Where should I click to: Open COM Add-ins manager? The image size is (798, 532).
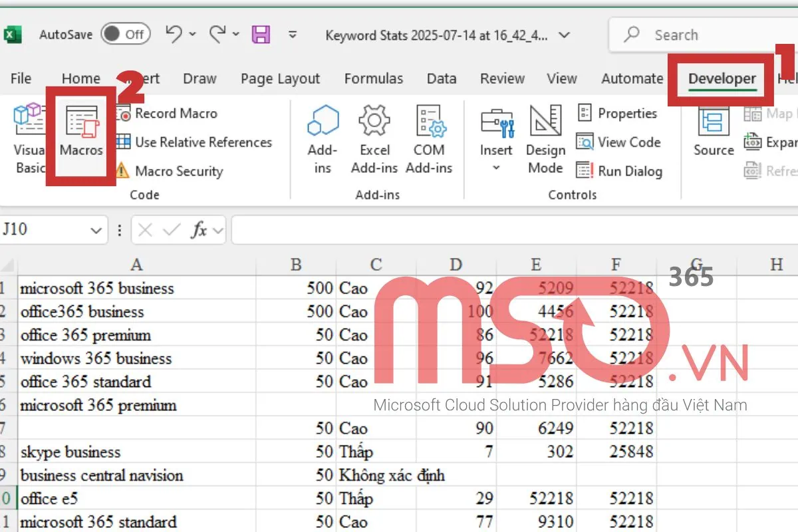click(x=429, y=123)
